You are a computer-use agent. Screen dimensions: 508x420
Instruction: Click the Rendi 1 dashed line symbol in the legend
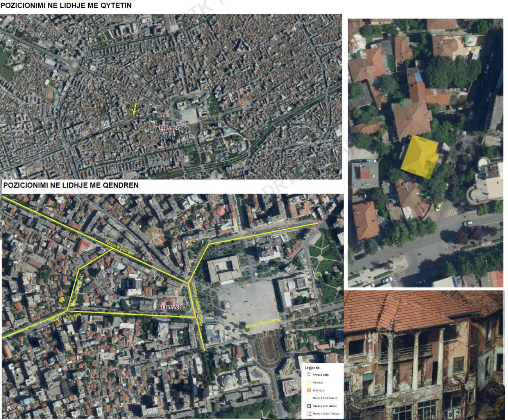point(309,413)
